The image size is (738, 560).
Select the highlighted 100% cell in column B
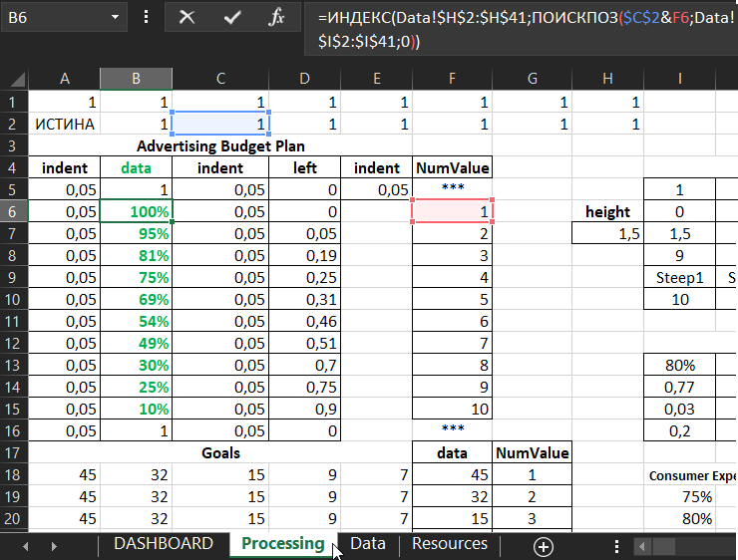click(136, 211)
